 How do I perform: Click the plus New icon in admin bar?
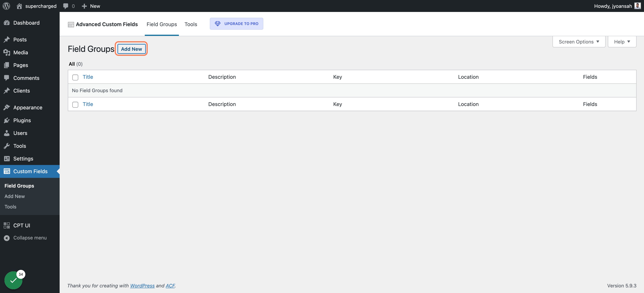84,6
